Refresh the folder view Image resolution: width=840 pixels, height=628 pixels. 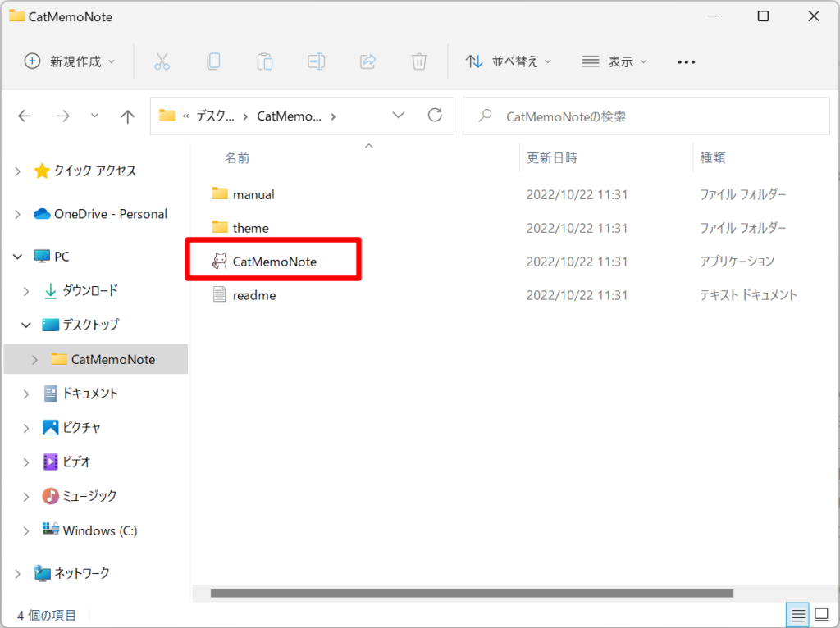click(435, 116)
